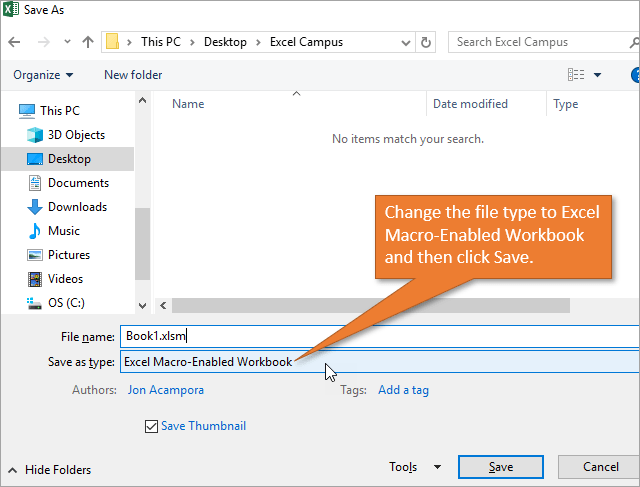Image resolution: width=640 pixels, height=487 pixels.
Task: Open the Organize dropdown menu
Action: click(x=43, y=75)
